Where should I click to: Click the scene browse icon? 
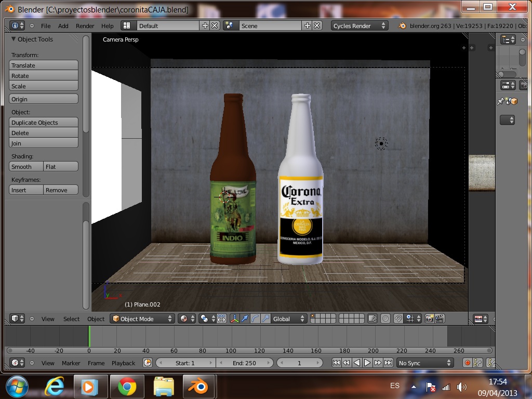point(229,25)
